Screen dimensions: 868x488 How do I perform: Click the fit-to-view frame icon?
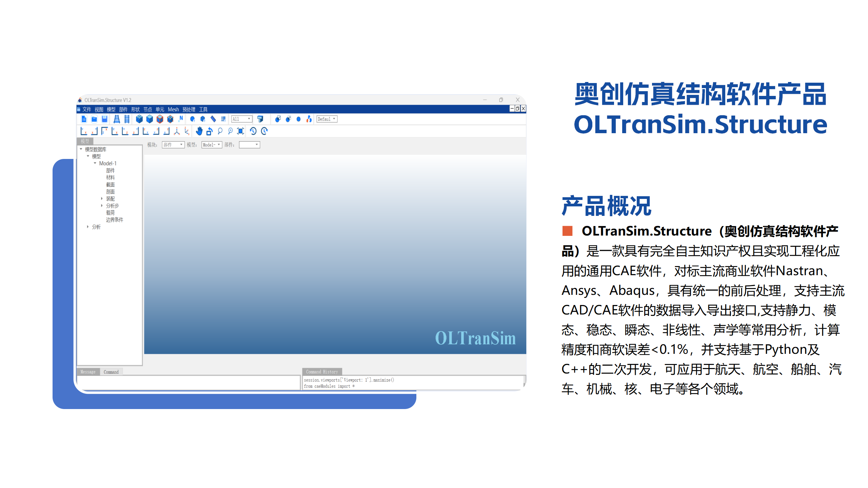click(240, 131)
